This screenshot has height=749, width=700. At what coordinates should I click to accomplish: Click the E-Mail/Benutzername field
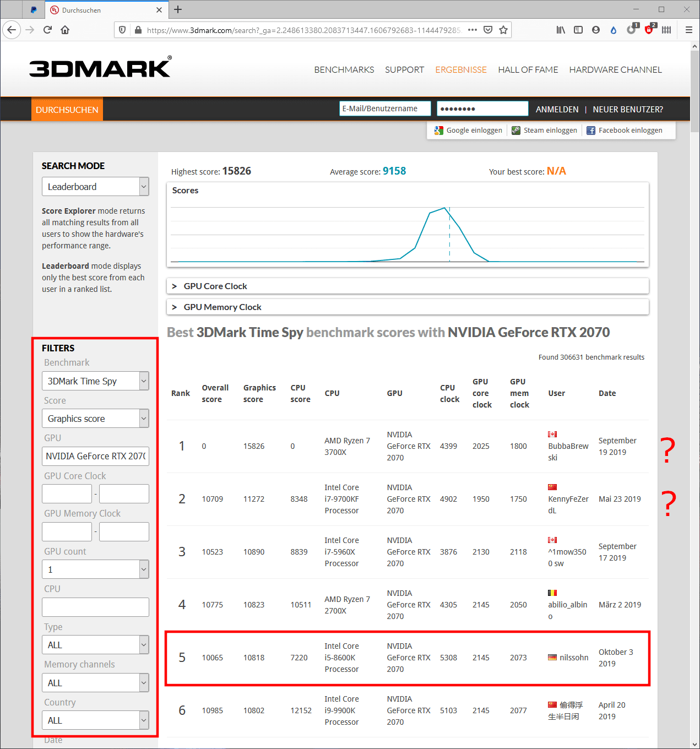(385, 108)
